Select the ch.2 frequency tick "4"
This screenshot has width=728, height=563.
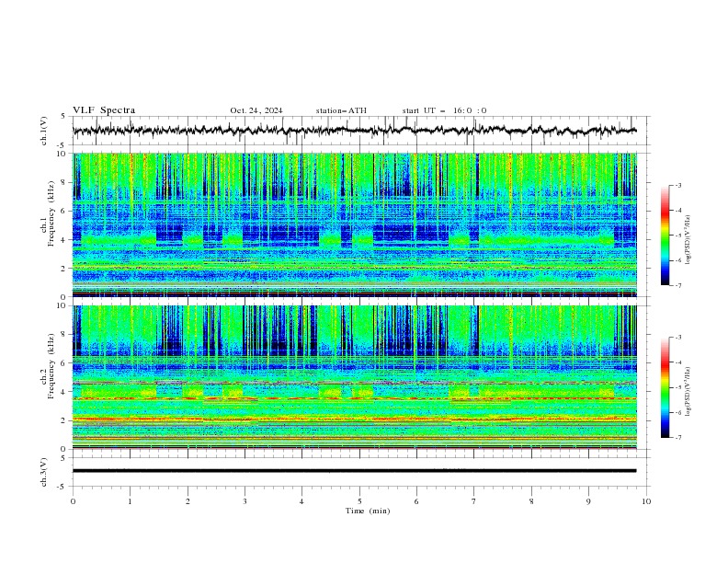[64, 392]
